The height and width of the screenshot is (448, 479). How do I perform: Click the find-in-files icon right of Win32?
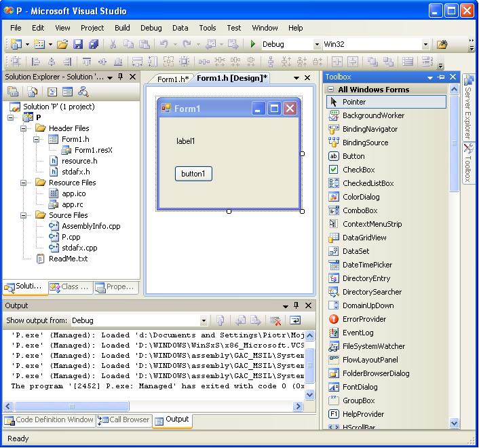coord(442,44)
